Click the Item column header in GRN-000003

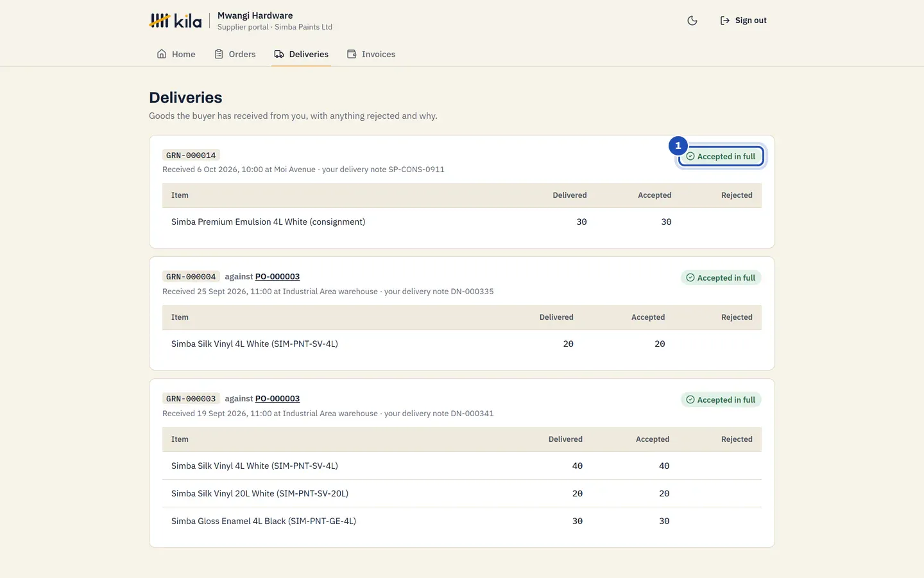(180, 439)
